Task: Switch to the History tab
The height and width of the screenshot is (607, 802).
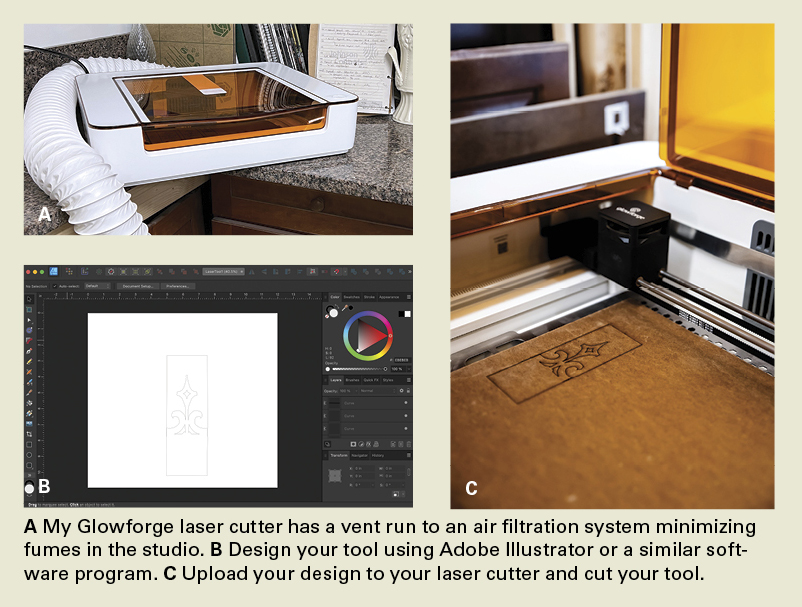Action: point(379,454)
